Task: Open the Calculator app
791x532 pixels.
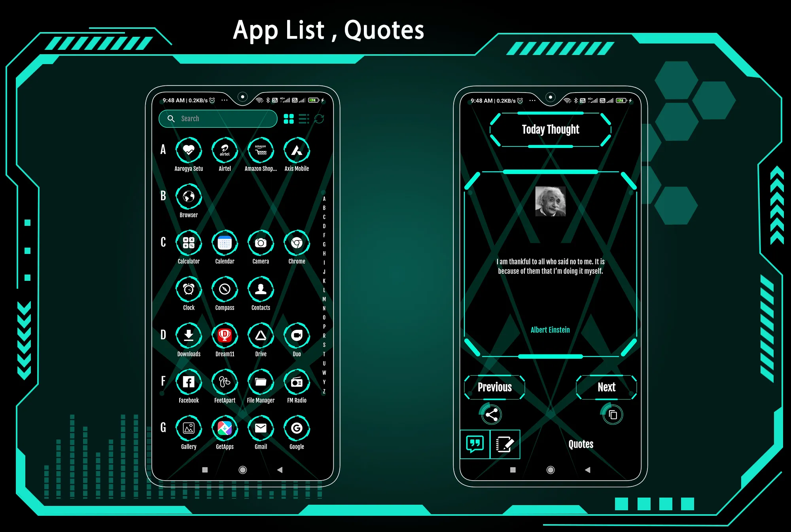Action: (189, 242)
